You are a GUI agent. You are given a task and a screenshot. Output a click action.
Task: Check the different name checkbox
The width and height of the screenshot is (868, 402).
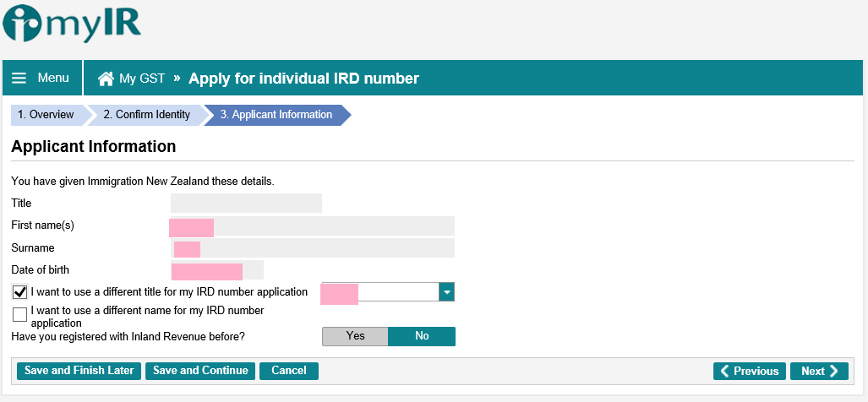(x=20, y=315)
